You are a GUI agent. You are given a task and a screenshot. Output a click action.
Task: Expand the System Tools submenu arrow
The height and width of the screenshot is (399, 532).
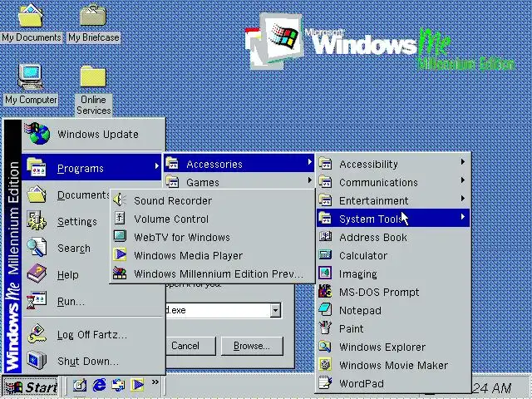tap(463, 217)
